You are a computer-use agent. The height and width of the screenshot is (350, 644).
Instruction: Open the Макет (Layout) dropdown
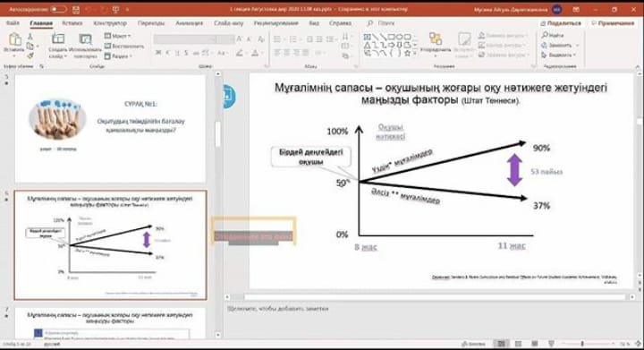point(117,36)
